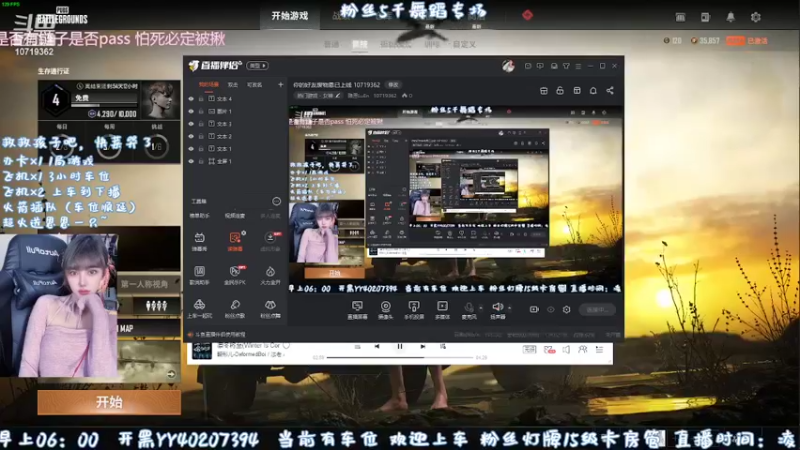
Task: Lock the 图片 1 source layer
Action: [x=201, y=111]
